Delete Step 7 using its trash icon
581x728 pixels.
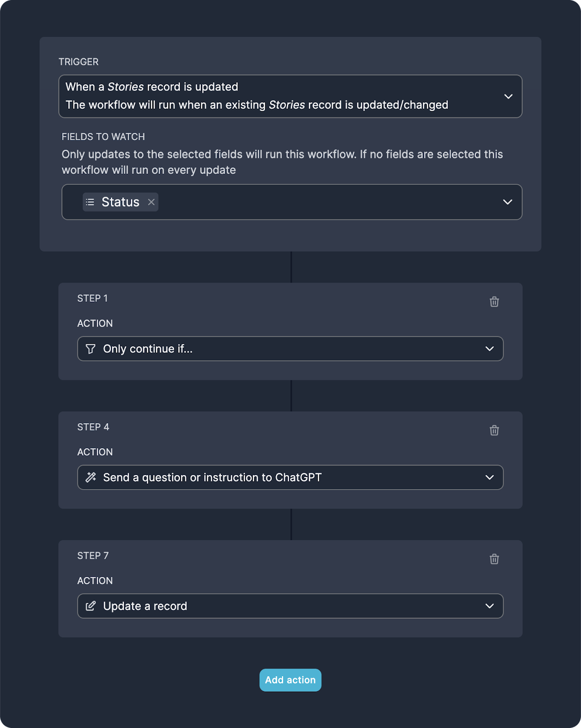(494, 559)
